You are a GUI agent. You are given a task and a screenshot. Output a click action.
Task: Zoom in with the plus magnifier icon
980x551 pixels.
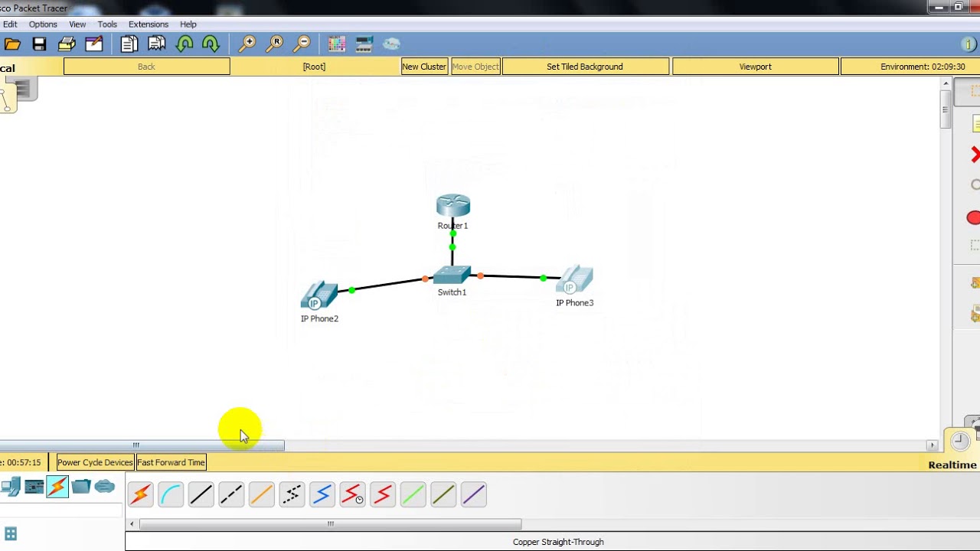point(247,44)
